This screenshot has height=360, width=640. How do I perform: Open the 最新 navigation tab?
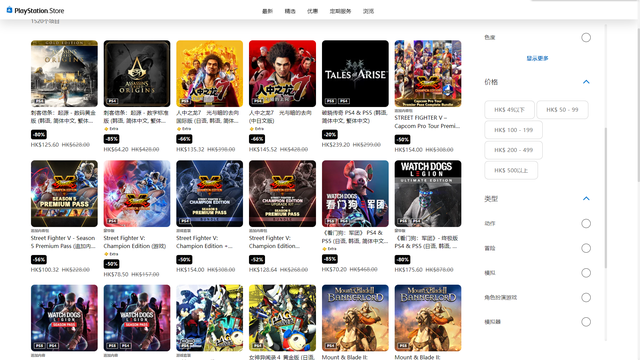[x=267, y=11]
